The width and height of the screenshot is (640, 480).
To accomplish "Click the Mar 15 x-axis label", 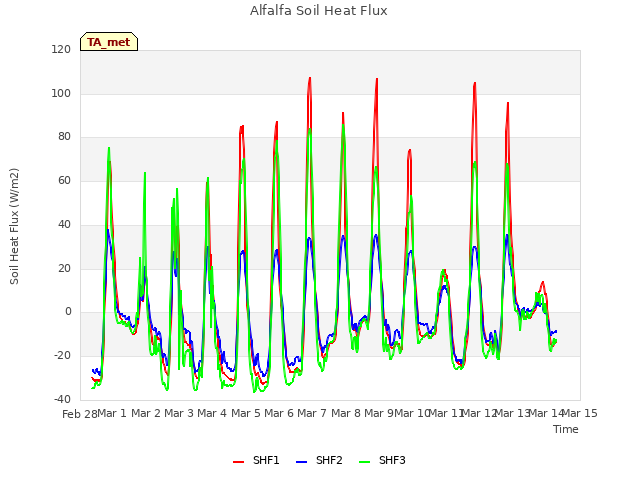I will [x=580, y=413].
